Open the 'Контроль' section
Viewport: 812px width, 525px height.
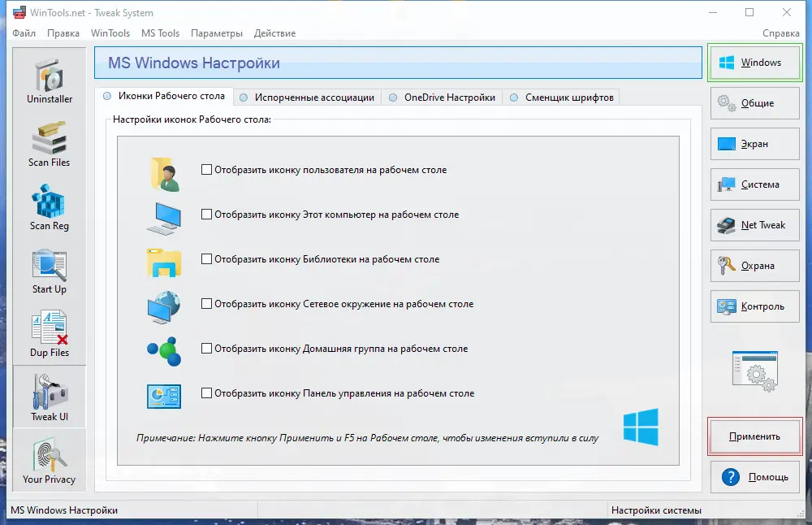tap(755, 306)
